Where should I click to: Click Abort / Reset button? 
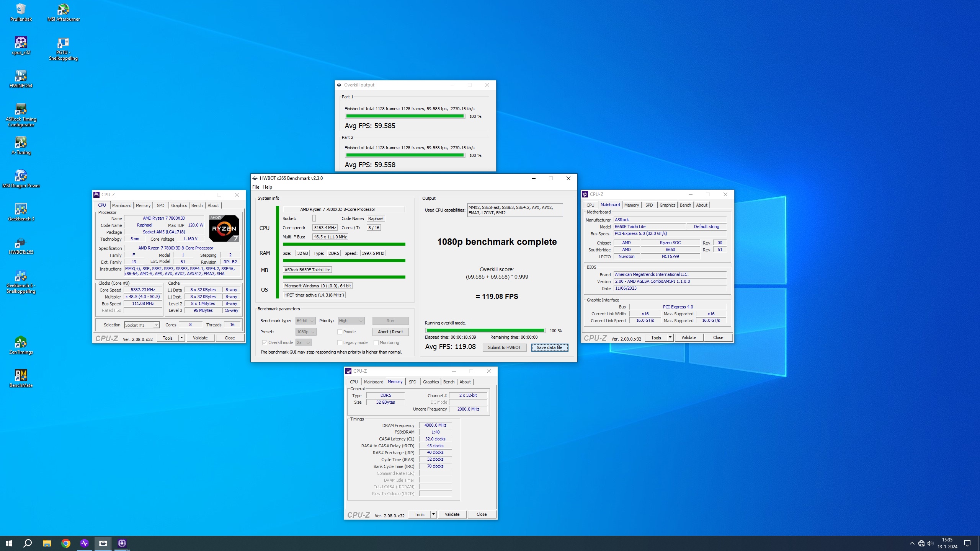(x=390, y=332)
